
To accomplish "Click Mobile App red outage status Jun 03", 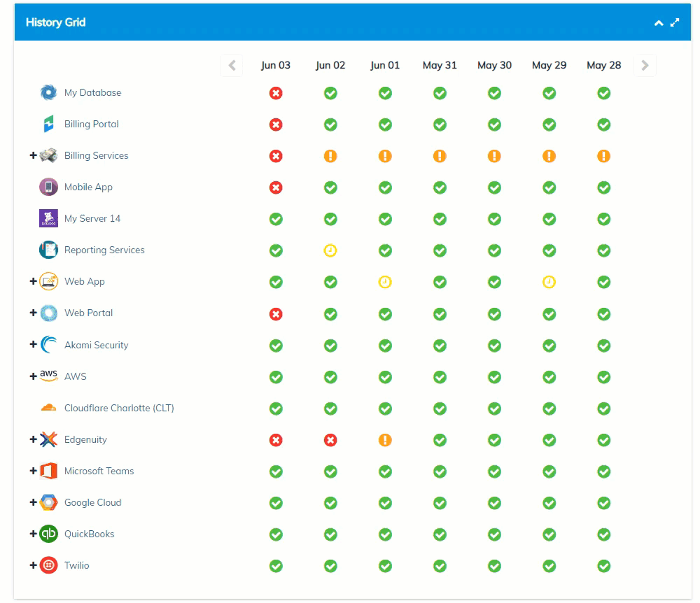I will [x=276, y=187].
